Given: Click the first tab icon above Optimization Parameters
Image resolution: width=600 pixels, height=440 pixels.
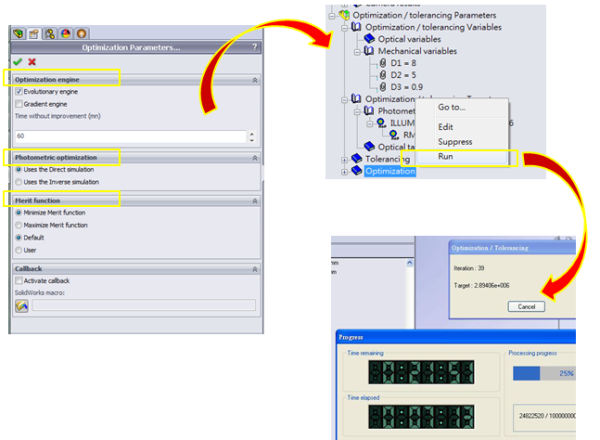Looking at the screenshot, I should pyautogui.click(x=17, y=33).
